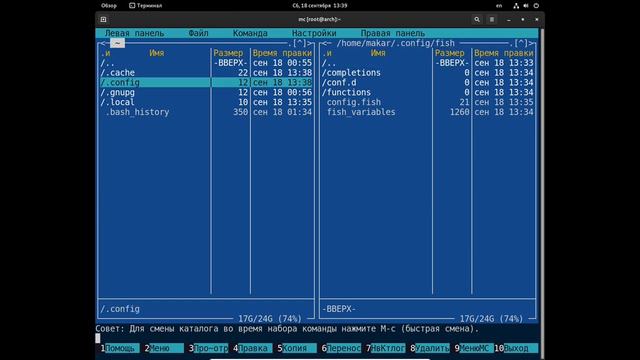Select the /.. entry in right panel
640x360 pixels.
tap(428, 63)
